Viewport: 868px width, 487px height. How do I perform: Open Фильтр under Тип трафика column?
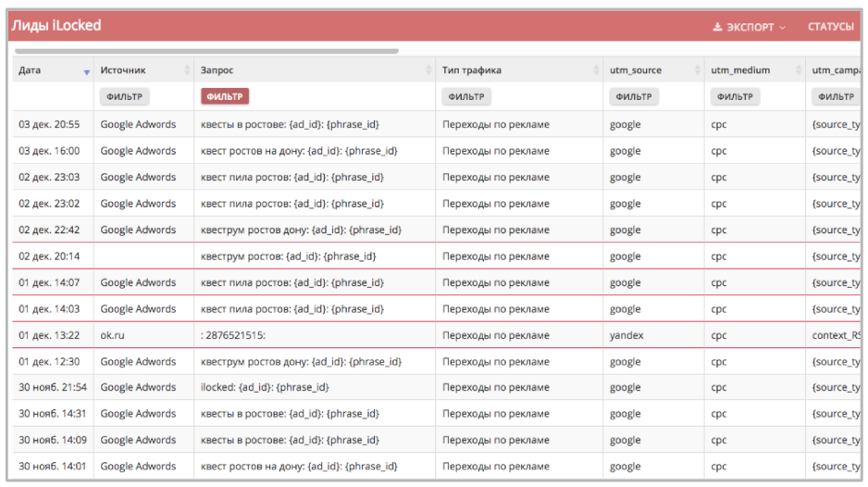pos(466,96)
